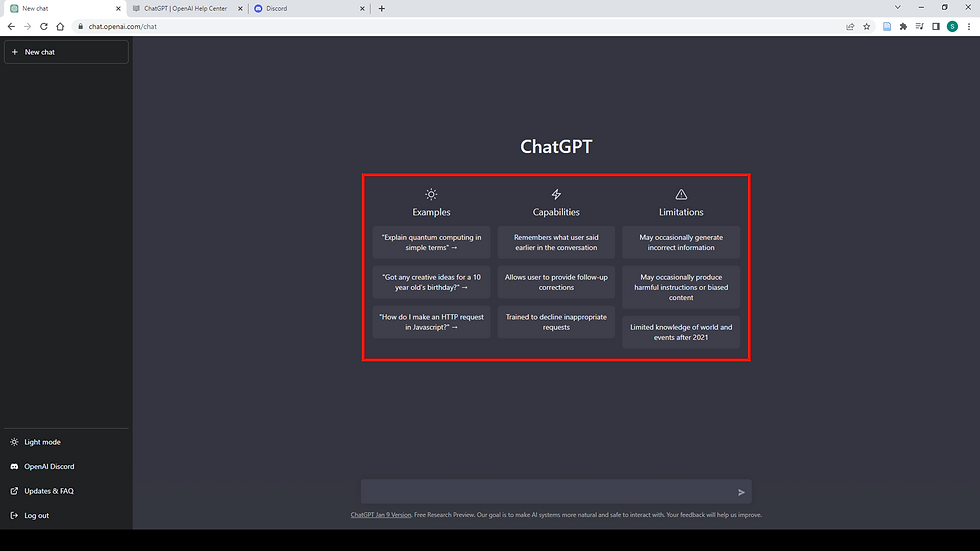Switch to ChatGPT OpenAI Help Center tab

pyautogui.click(x=187, y=9)
